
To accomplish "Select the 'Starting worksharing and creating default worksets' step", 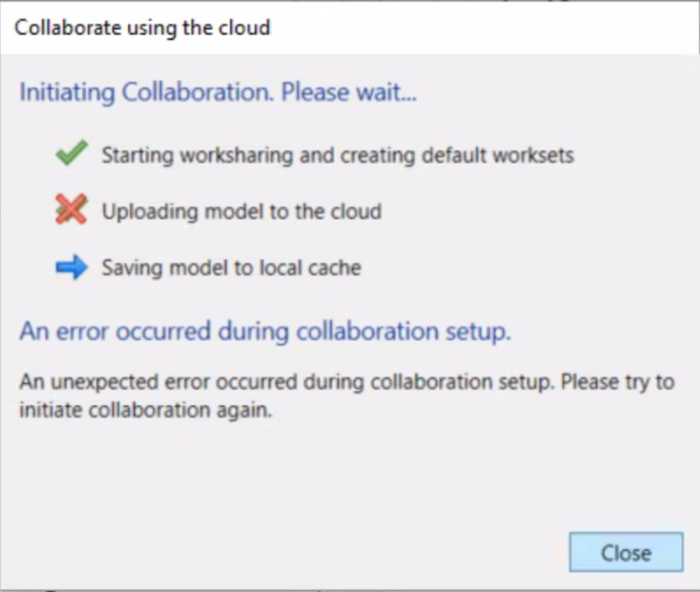I will (x=337, y=155).
